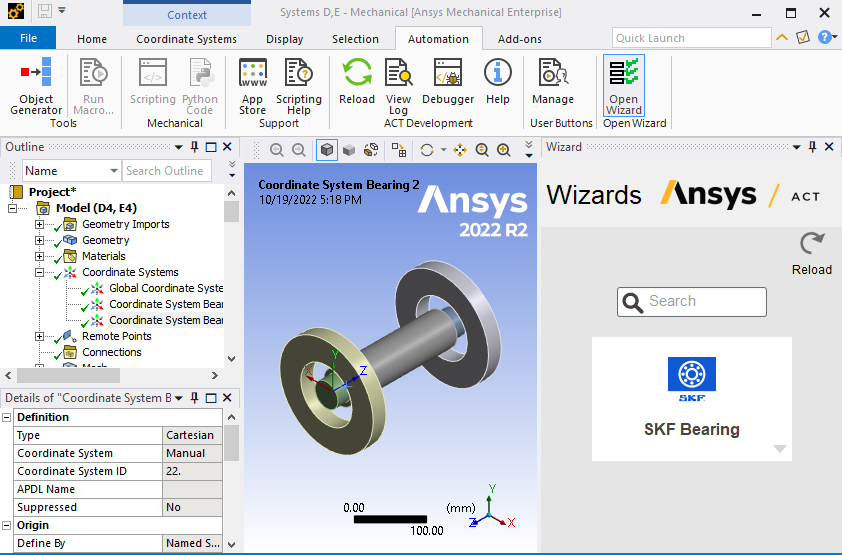
Task: Select Global Coordinate System item
Action: click(165, 288)
